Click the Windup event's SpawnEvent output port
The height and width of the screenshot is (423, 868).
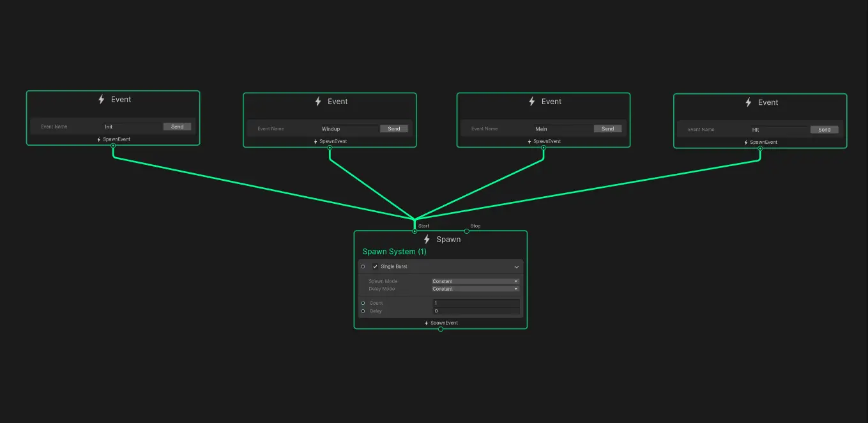[x=330, y=148]
